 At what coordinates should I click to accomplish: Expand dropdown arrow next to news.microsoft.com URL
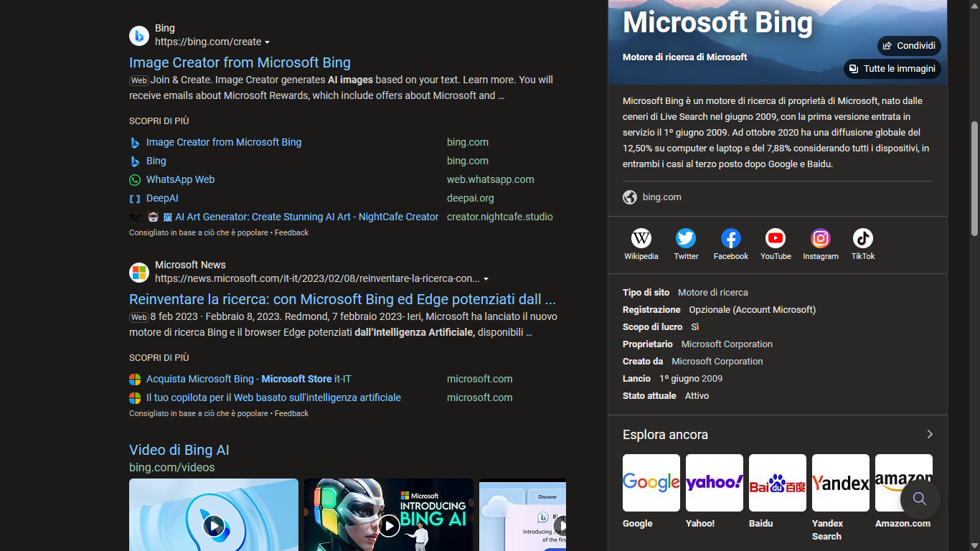[486, 279]
